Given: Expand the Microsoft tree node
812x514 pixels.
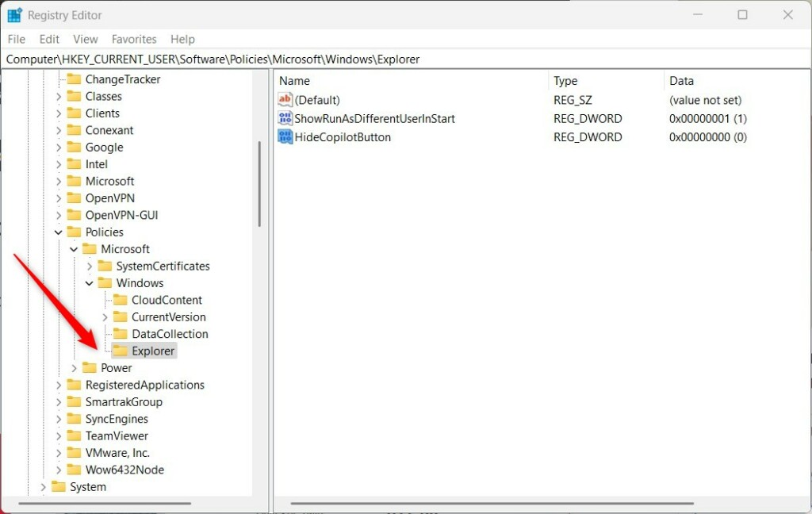Looking at the screenshot, I should tap(59, 181).
